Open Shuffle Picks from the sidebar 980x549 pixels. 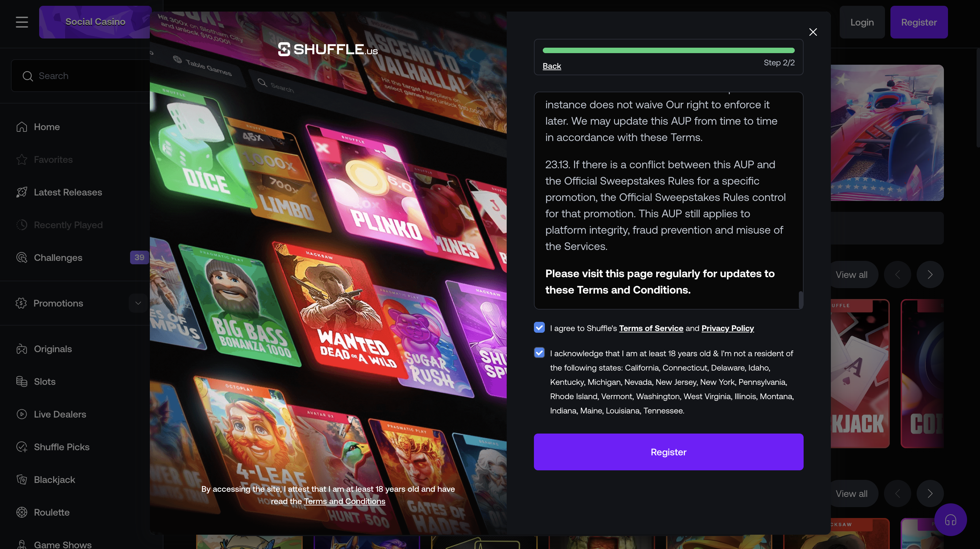tap(62, 447)
